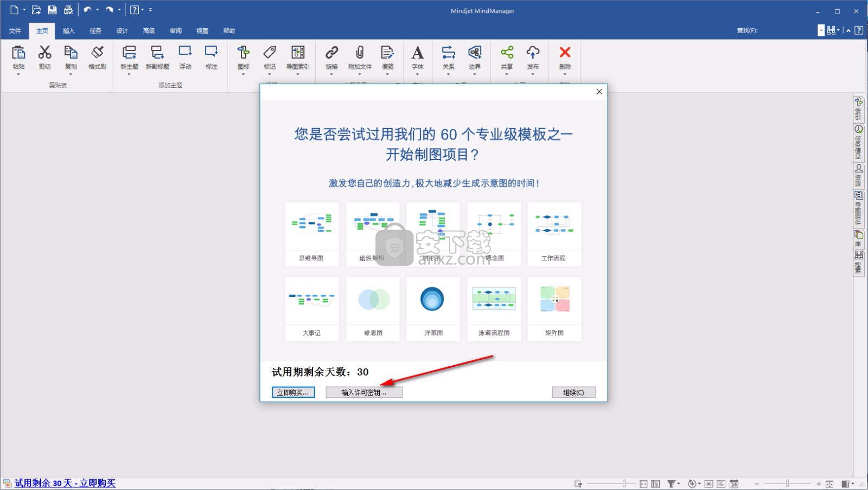Switch to the View (视图) ribbon tab
This screenshot has height=490, width=868.
point(202,31)
